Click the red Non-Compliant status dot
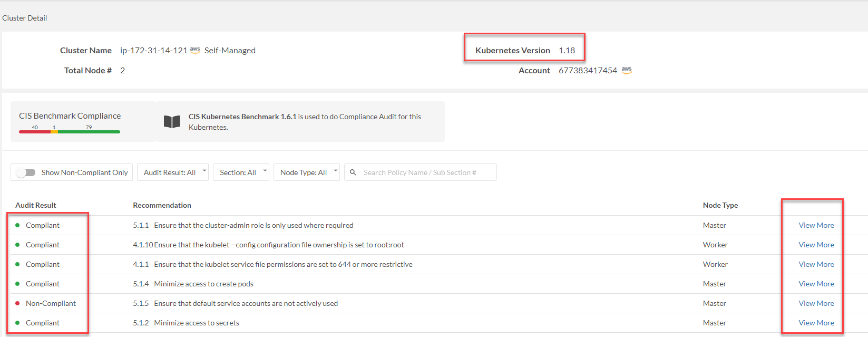Image resolution: width=868 pixels, height=337 pixels. coord(17,303)
